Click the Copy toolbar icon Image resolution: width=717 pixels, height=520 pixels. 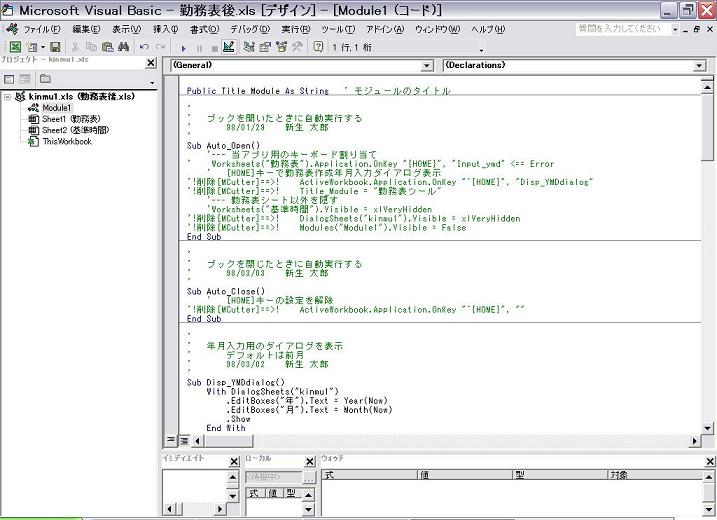(91, 47)
